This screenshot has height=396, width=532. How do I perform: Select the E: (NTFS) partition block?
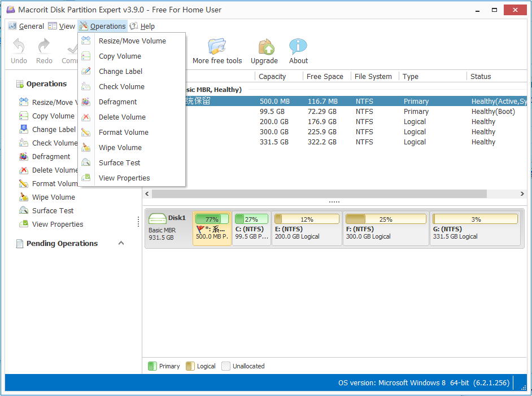[x=307, y=228]
